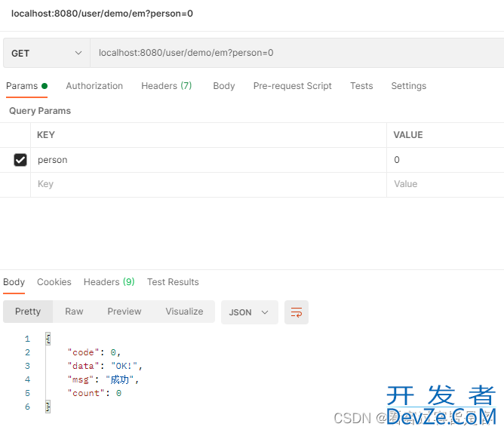Show the response Cookies tab
The width and height of the screenshot is (504, 433).
coord(54,282)
